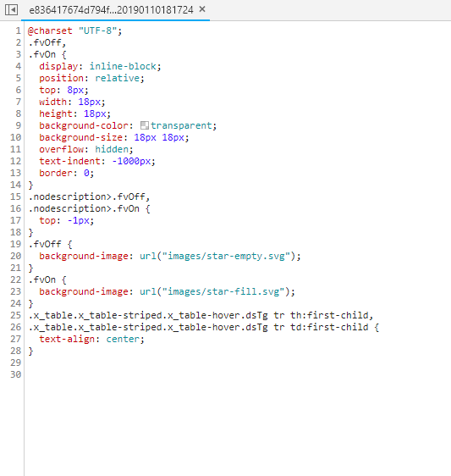The width and height of the screenshot is (451, 476).
Task: Click the border property name
Action: (x=56, y=173)
